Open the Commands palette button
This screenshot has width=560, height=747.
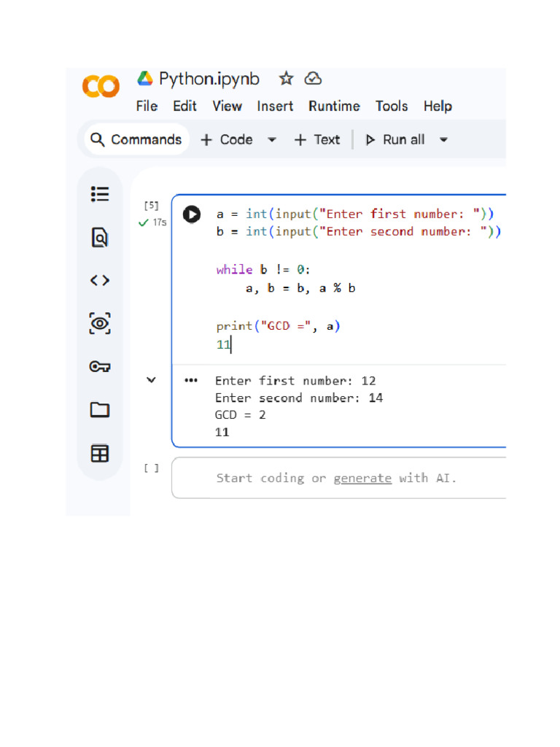[x=136, y=139]
